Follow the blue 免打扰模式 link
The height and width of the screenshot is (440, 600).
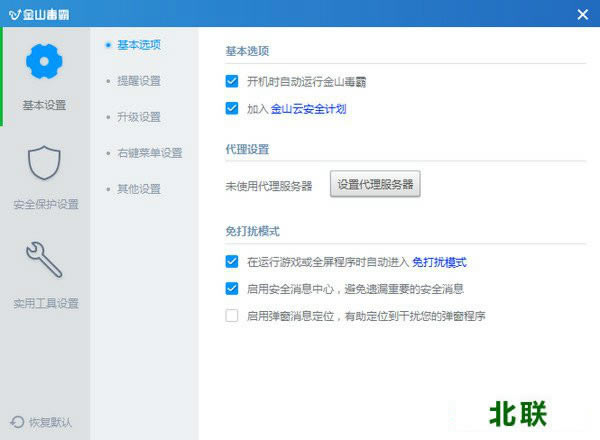[x=440, y=262]
